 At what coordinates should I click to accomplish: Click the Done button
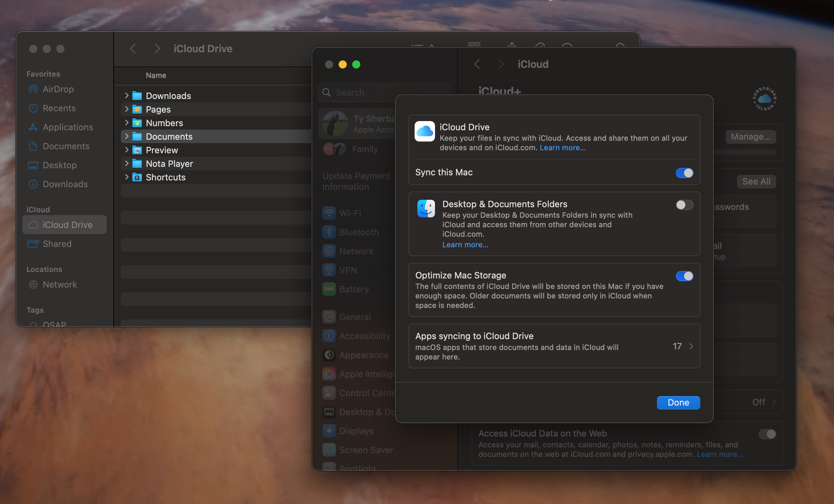(x=678, y=403)
